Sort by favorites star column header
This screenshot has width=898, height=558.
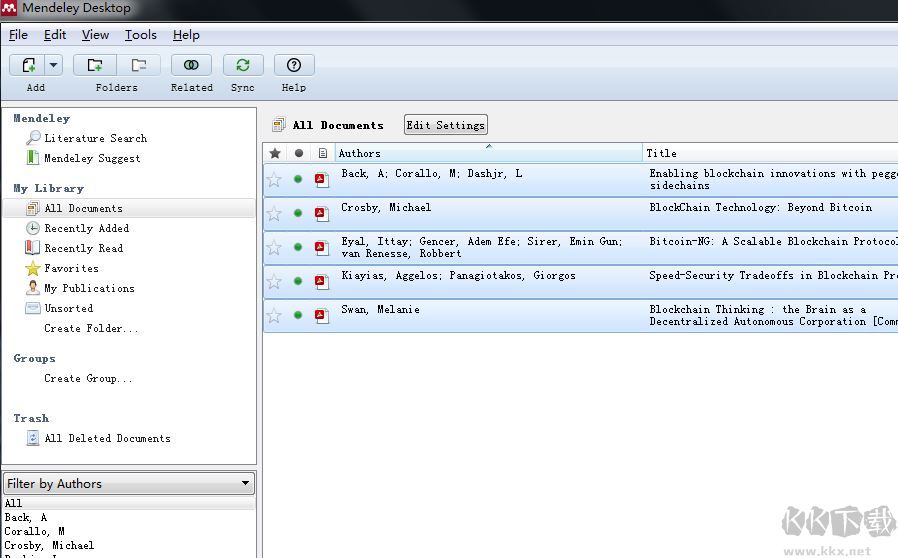coord(275,153)
